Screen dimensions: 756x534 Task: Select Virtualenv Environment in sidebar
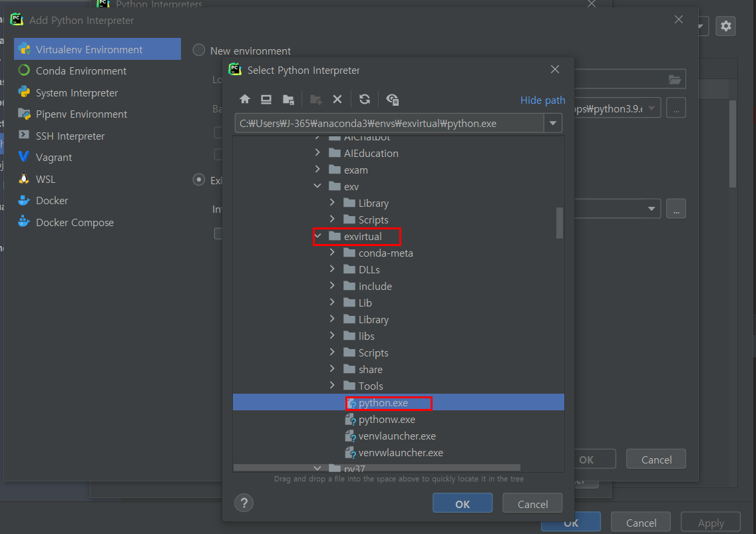pyautogui.click(x=97, y=49)
